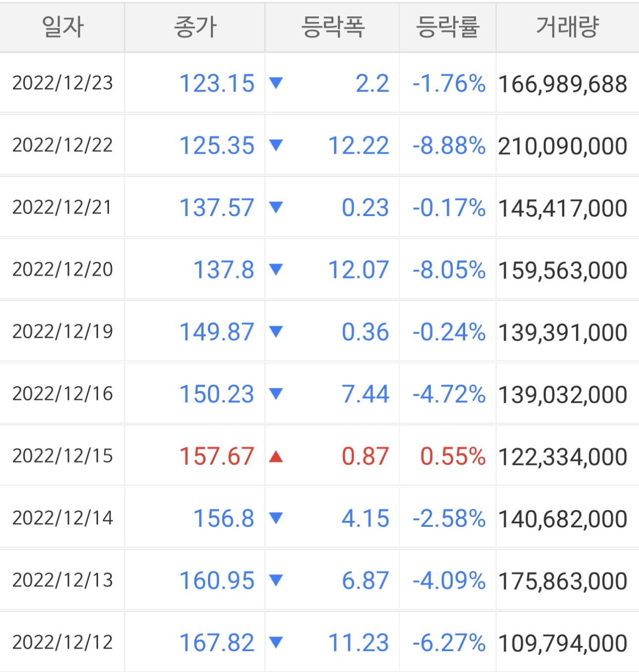Click the volume 139,391,000

(563, 333)
